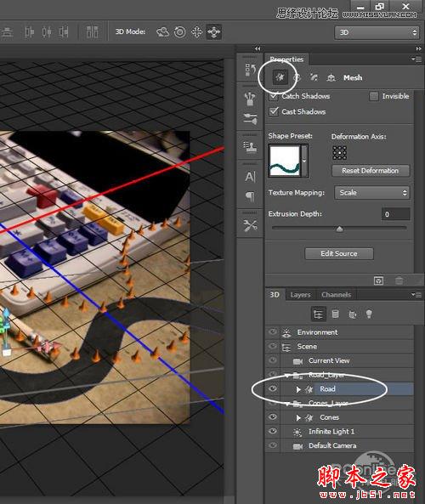The image size is (425, 504).
Task: Hide the Road mesh with its eye icon
Action: pyautogui.click(x=273, y=388)
